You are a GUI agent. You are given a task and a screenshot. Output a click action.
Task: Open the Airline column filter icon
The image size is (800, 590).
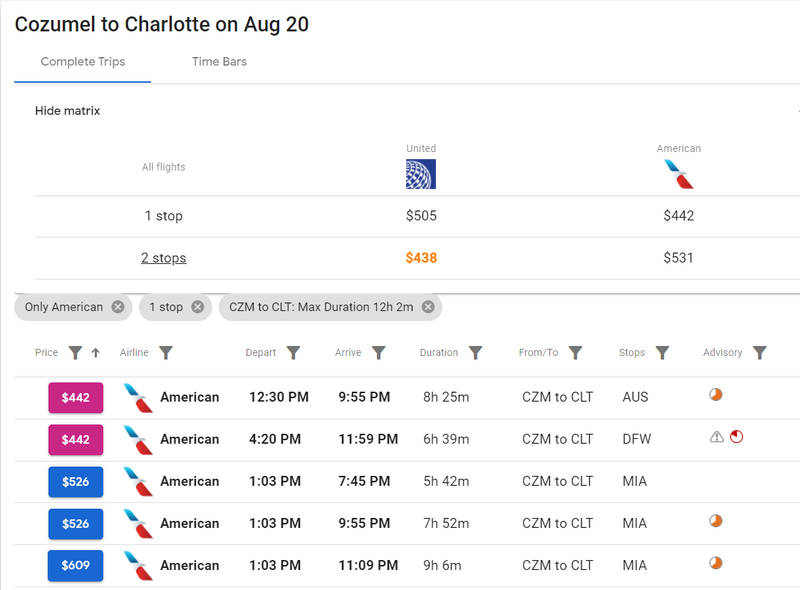(166, 353)
